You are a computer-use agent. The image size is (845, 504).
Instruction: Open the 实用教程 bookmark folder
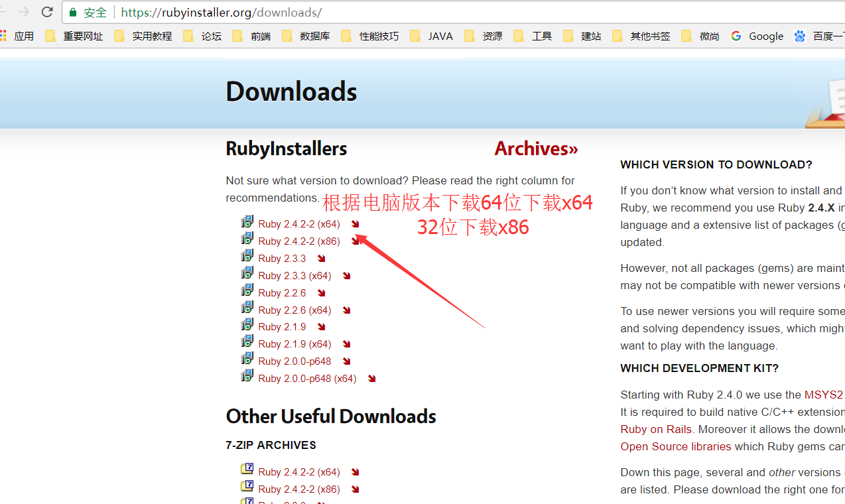(x=143, y=36)
